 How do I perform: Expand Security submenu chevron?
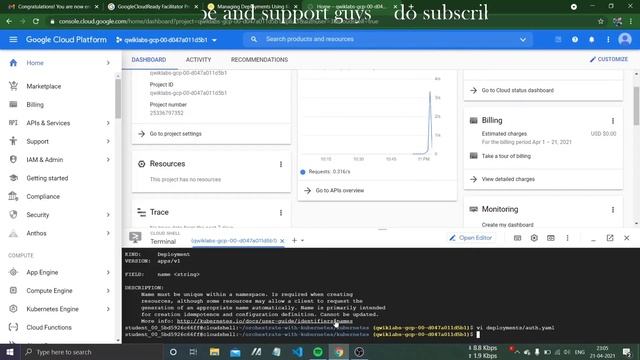point(108,215)
